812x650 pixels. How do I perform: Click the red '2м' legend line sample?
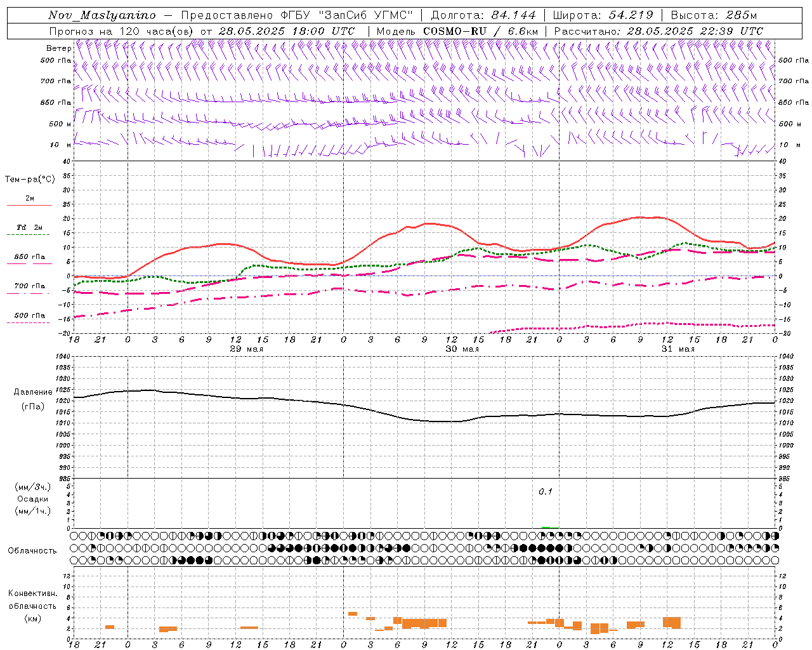[29, 206]
